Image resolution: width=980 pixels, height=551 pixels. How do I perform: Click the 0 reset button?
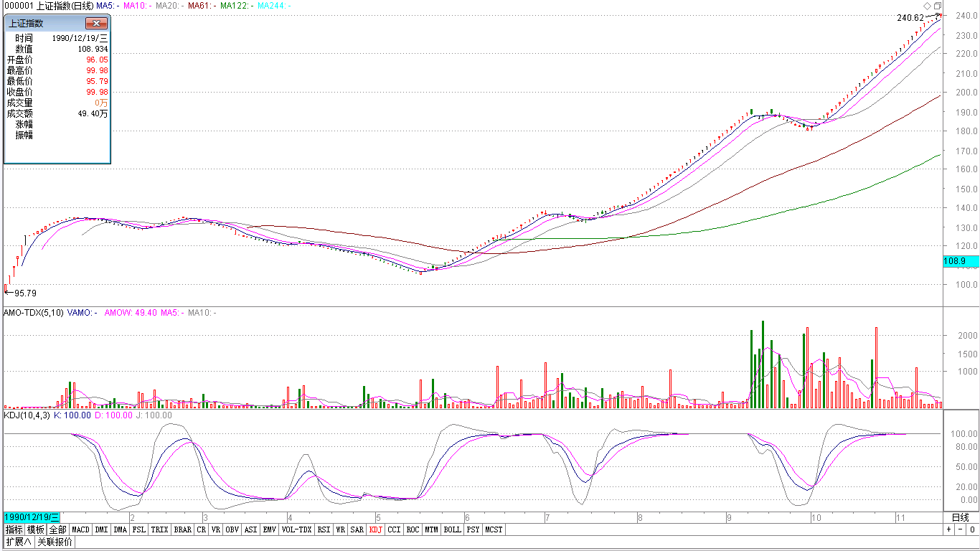pyautogui.click(x=972, y=529)
